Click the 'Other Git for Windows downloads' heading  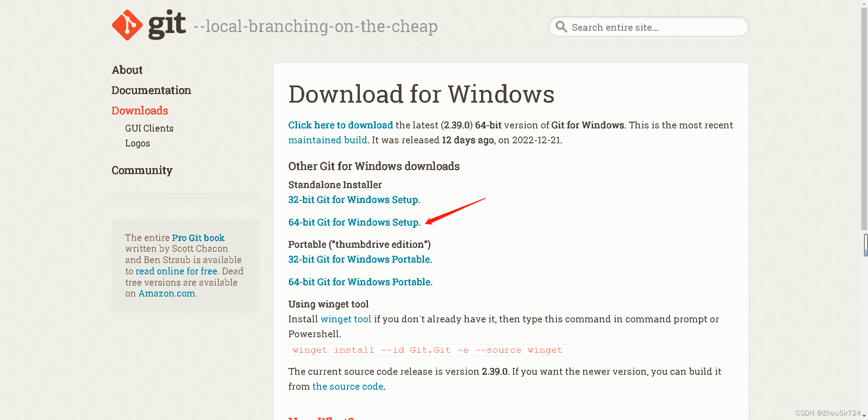pyautogui.click(x=374, y=166)
